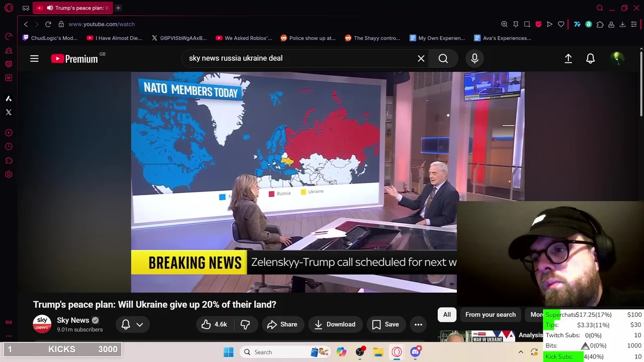Mute audio on Trump's peace plan tab
The width and height of the screenshot is (644, 362).
point(50,8)
